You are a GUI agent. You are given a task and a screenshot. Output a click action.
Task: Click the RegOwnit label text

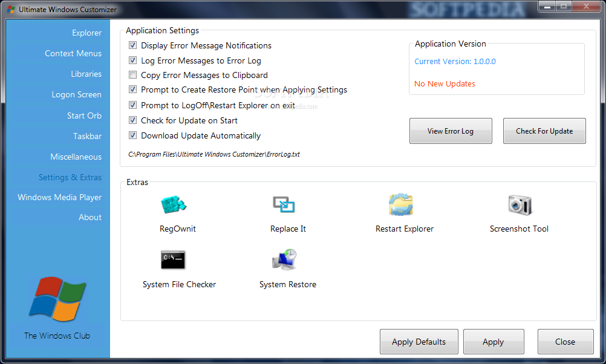point(178,229)
